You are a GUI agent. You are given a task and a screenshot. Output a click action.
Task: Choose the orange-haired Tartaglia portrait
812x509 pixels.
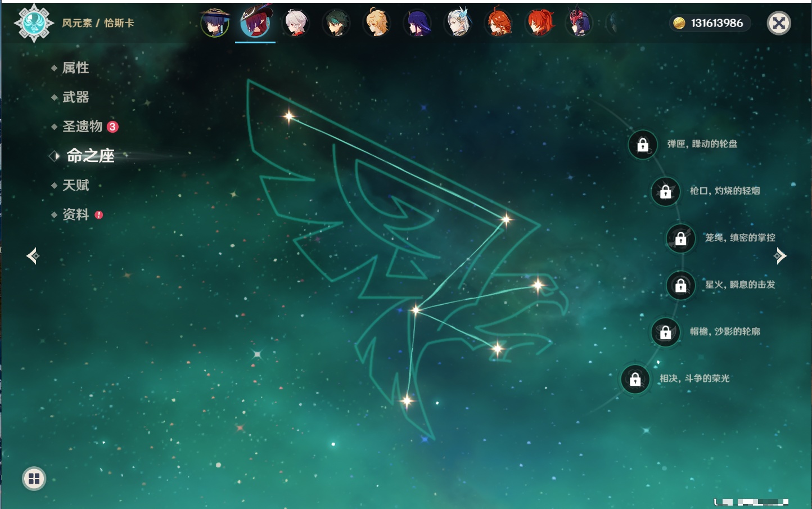(x=498, y=23)
